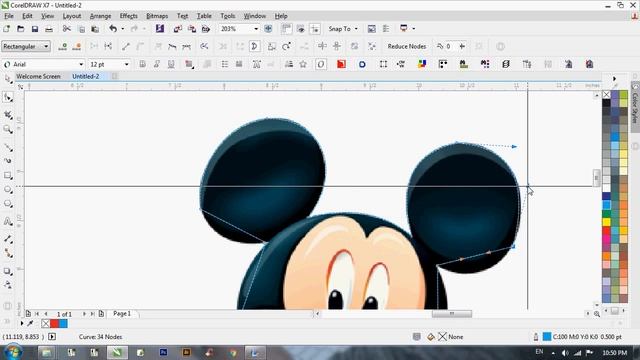Save the document with floppy icon

[x=35, y=29]
